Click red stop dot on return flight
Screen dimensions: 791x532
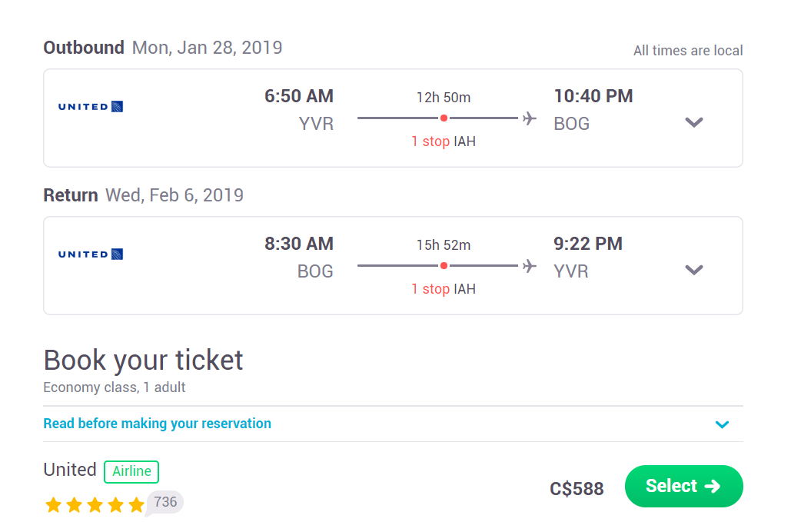(x=444, y=265)
